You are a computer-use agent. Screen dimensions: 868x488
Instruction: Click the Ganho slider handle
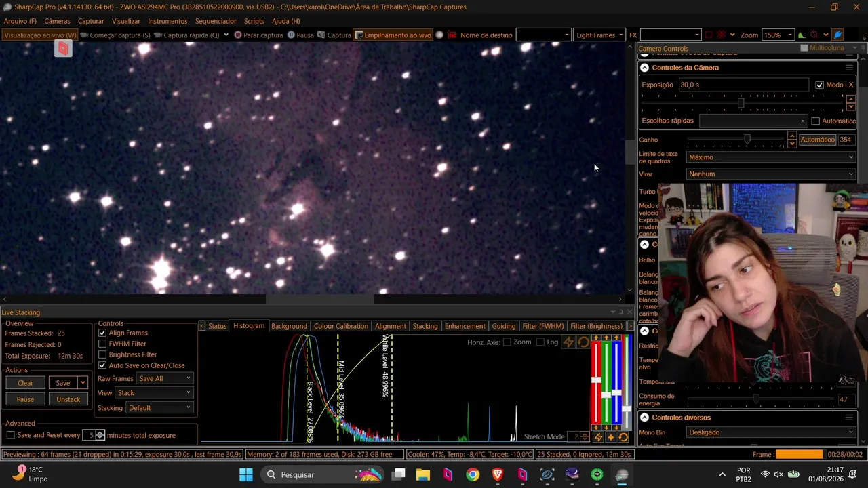coord(747,140)
